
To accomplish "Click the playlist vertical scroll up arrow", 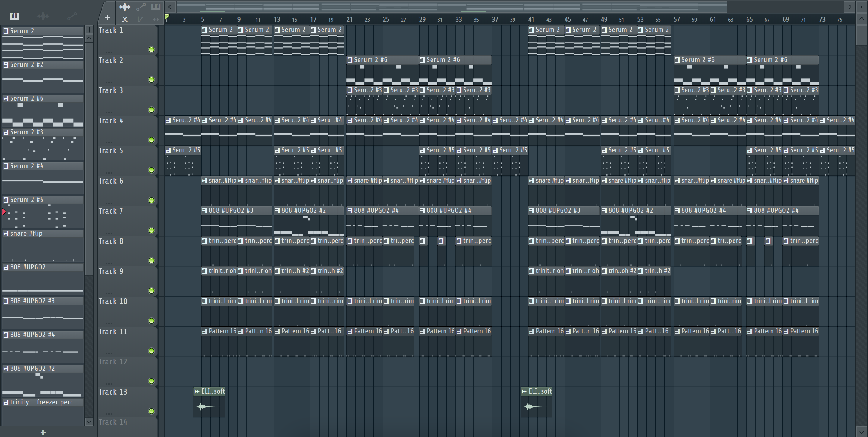I will [x=862, y=19].
